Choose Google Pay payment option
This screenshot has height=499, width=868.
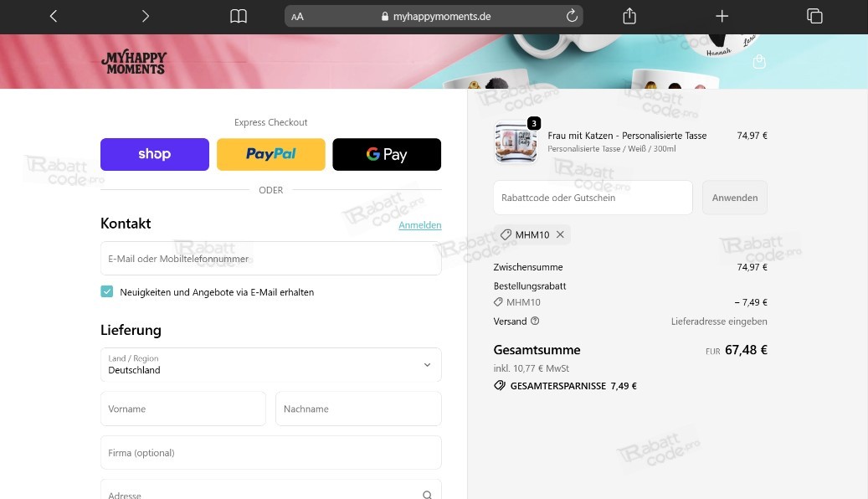387,154
